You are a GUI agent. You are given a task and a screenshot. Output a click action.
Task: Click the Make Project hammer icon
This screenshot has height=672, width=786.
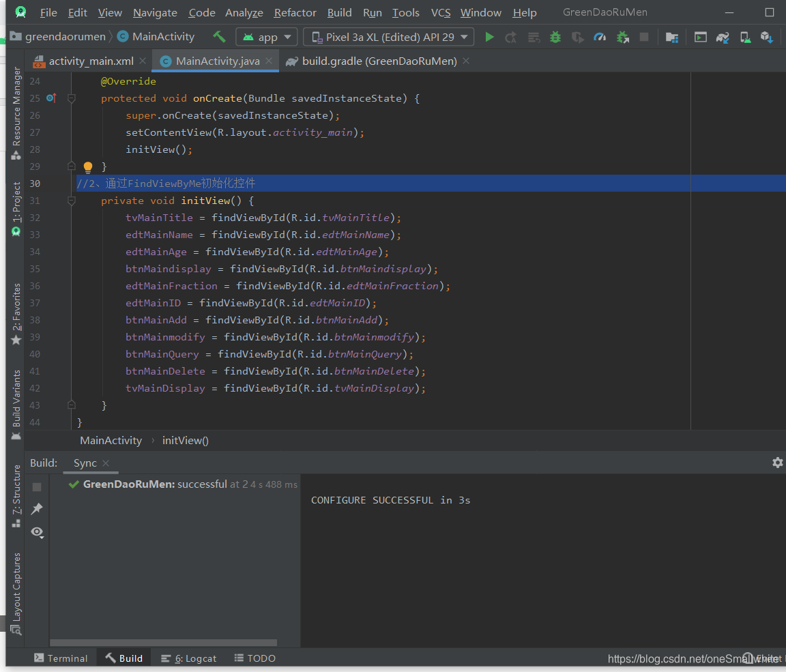tap(219, 37)
